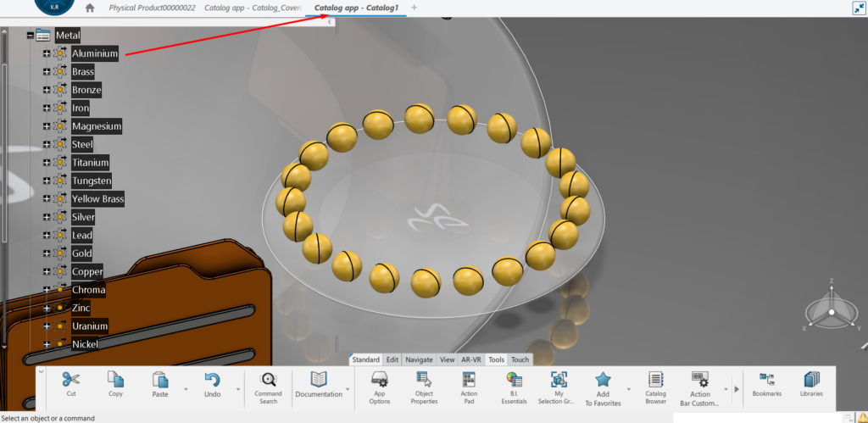868x423 pixels.
Task: Open the Add To Favorites dropdown arrow
Action: [x=628, y=390]
